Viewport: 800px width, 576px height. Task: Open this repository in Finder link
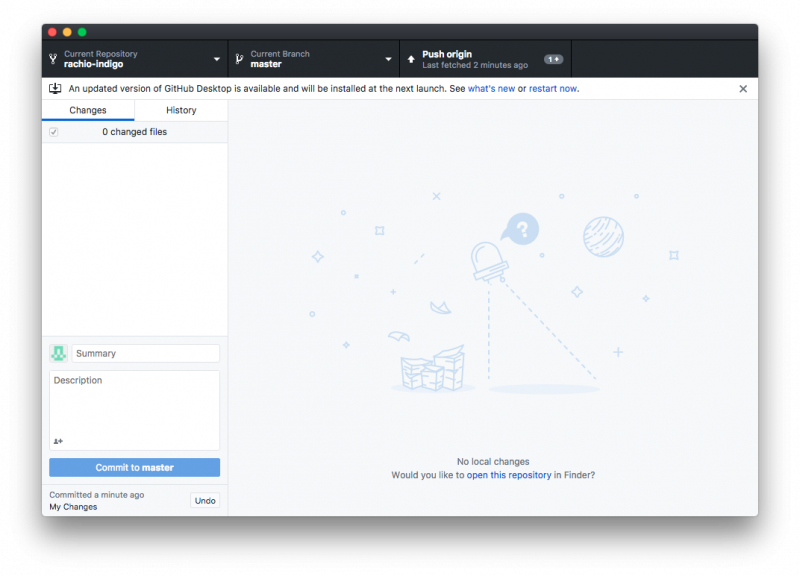(x=509, y=475)
